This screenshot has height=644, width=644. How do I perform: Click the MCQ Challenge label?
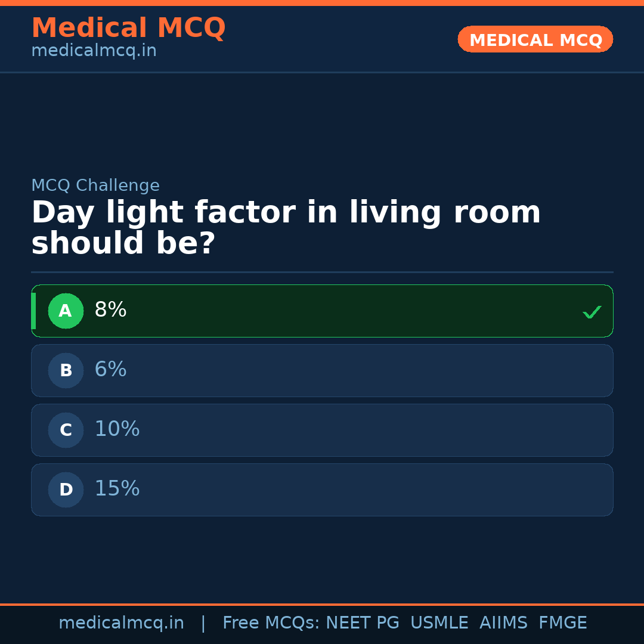(x=95, y=185)
